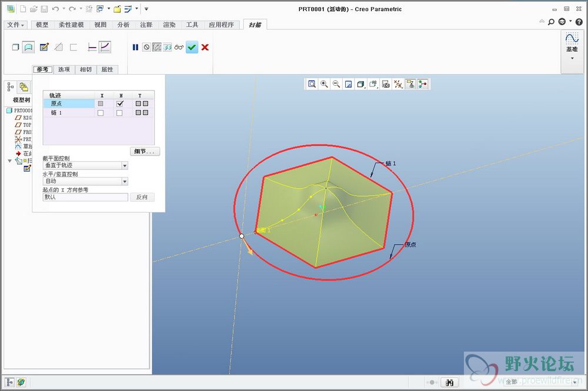Viewport: 588px width, 391px height.
Task: Open the display style cube icon
Action: tap(361, 84)
